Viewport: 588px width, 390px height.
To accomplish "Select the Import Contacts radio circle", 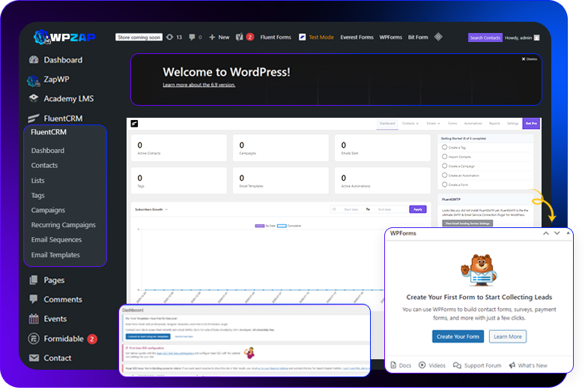I will point(445,157).
